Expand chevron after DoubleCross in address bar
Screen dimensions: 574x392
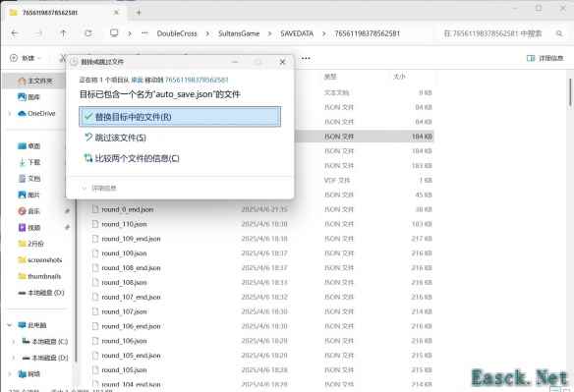207,33
